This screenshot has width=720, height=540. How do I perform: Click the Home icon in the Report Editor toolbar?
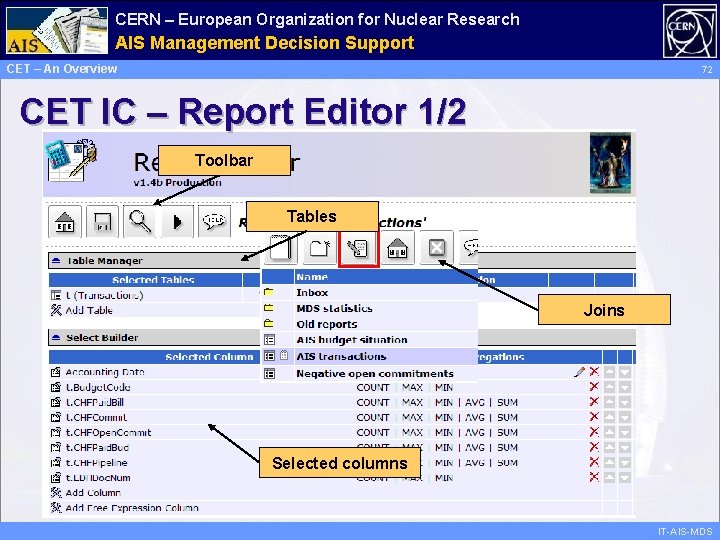pos(65,222)
